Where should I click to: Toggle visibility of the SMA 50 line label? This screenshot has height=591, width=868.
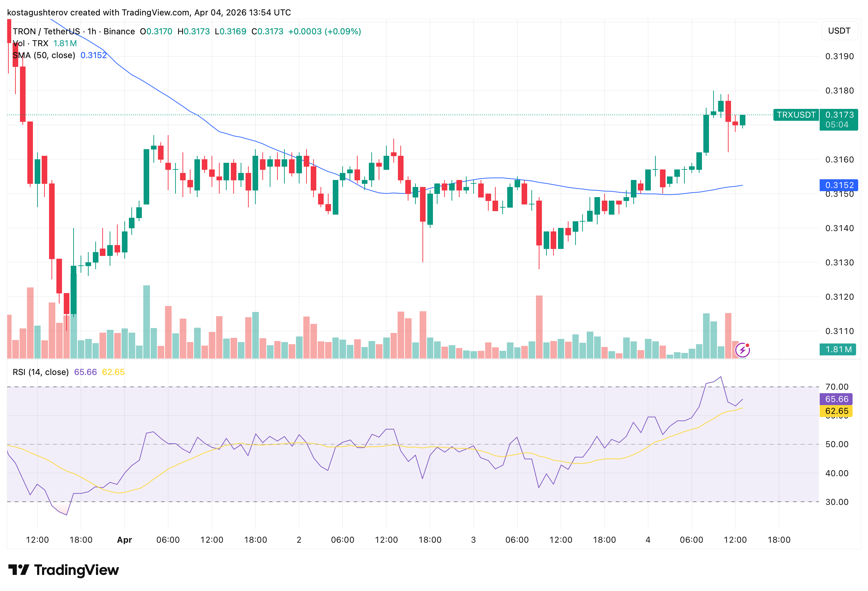tap(94, 55)
